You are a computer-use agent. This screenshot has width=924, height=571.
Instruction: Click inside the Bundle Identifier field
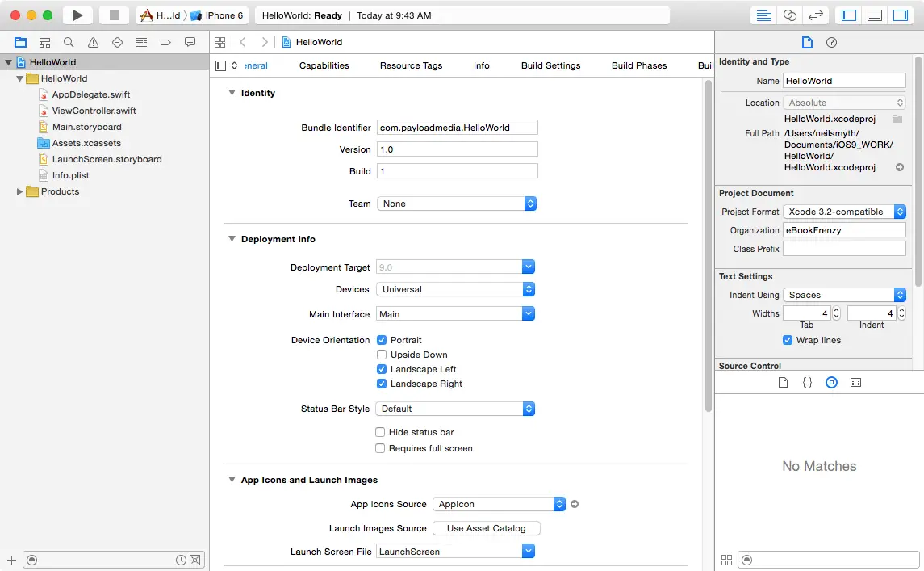(x=456, y=127)
